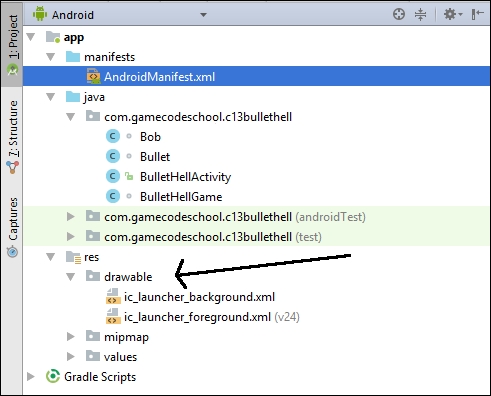Screen dimensions: 491x396
Task: Click the app module folder icon
Action: point(53,37)
